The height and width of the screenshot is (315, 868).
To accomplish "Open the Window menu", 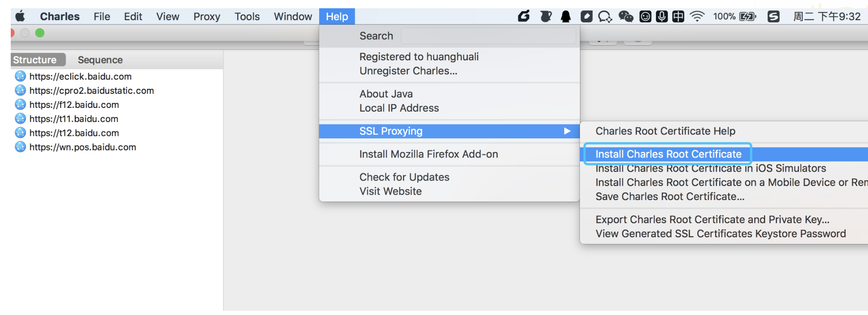I will point(293,17).
